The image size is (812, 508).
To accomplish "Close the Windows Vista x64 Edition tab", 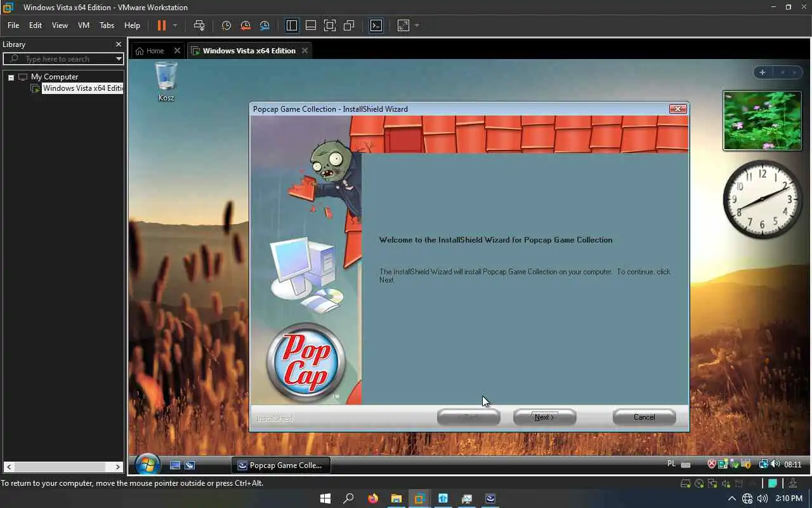I will [x=304, y=51].
